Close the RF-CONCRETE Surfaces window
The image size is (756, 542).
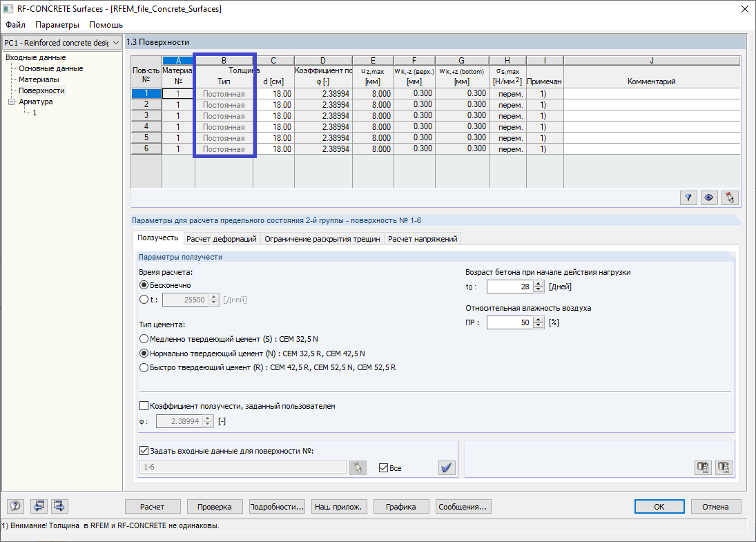point(745,9)
